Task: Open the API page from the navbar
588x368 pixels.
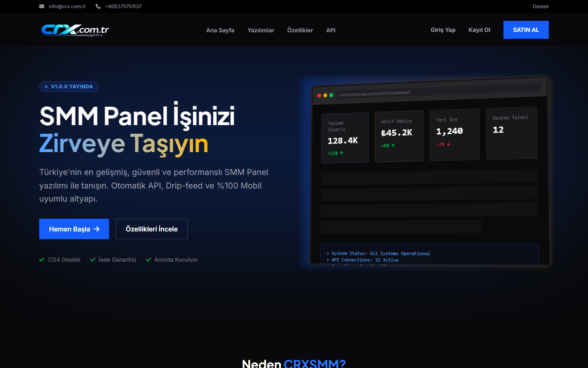Action: point(331,30)
